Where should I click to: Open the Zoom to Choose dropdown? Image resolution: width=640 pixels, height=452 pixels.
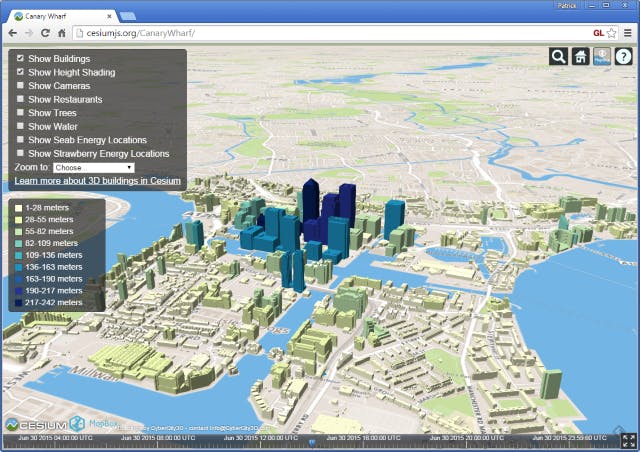click(93, 167)
